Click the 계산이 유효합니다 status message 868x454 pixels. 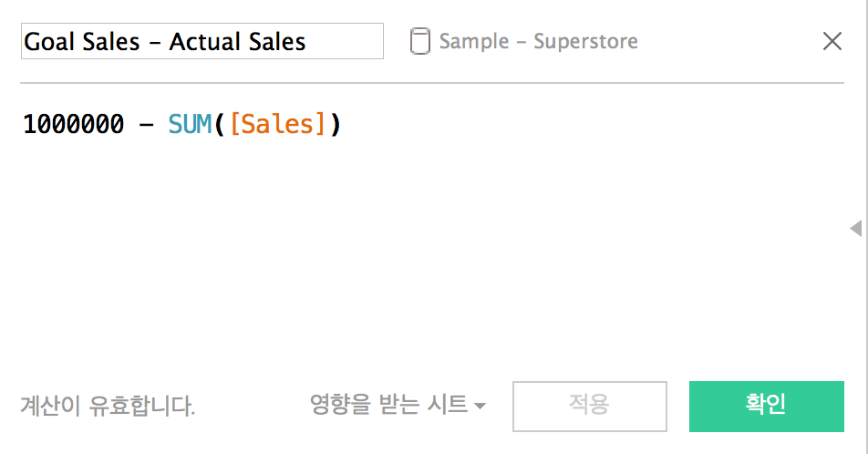[x=108, y=406]
